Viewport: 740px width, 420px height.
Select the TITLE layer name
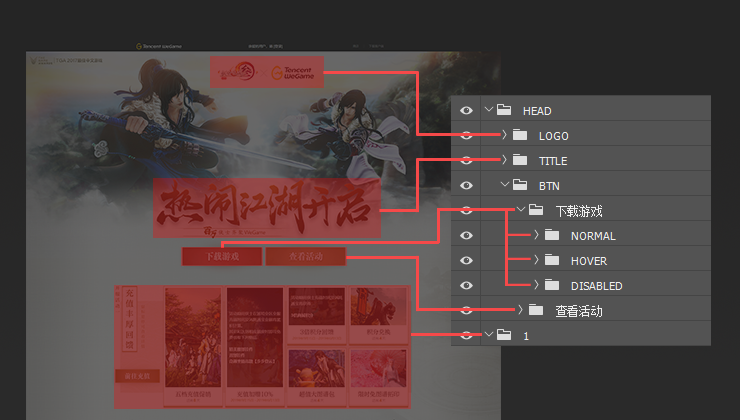553,161
